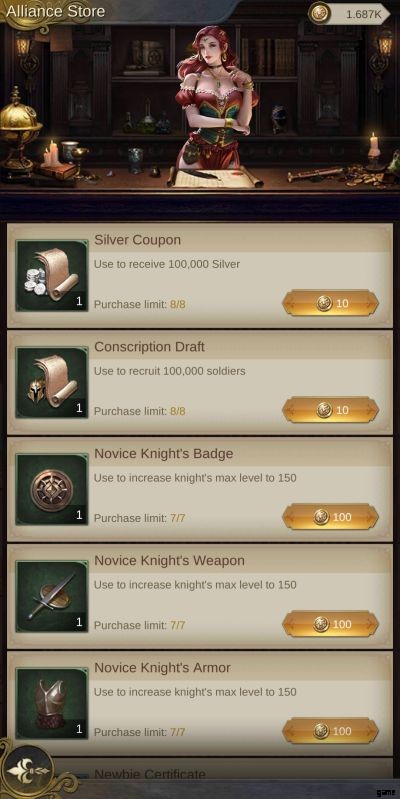Tap the fleur-de-lis back emblem

pyautogui.click(x=29, y=768)
